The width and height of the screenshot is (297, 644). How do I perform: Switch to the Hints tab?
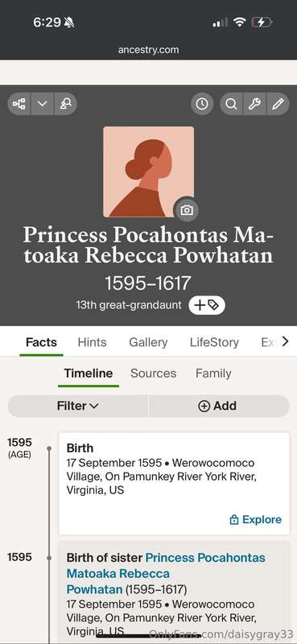click(92, 343)
